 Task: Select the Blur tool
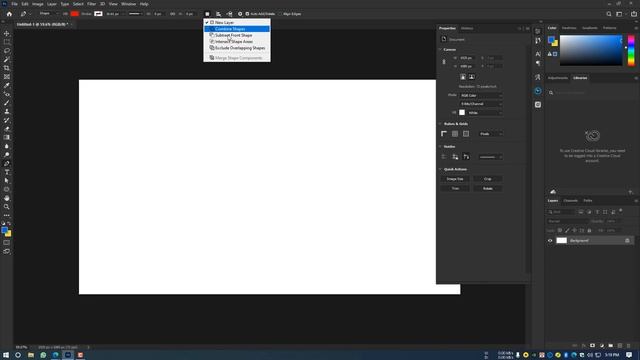click(x=7, y=146)
